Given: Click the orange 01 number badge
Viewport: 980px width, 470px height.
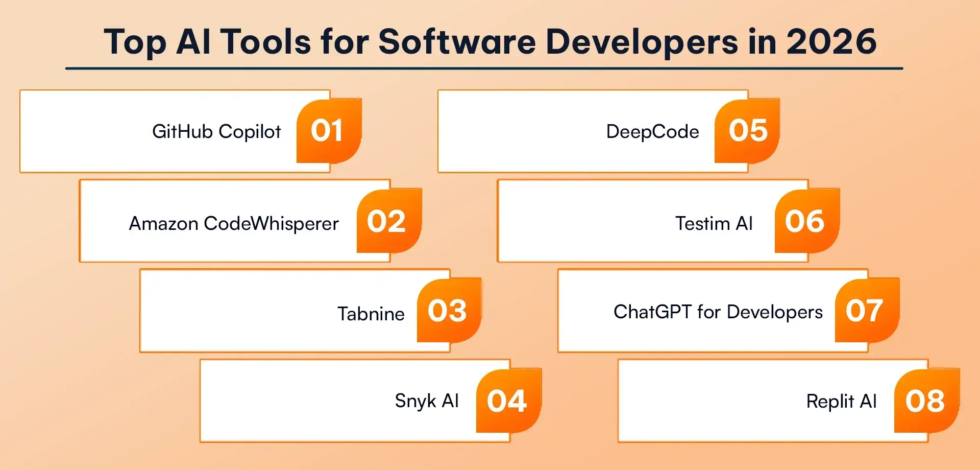Looking at the screenshot, I should coord(328,131).
